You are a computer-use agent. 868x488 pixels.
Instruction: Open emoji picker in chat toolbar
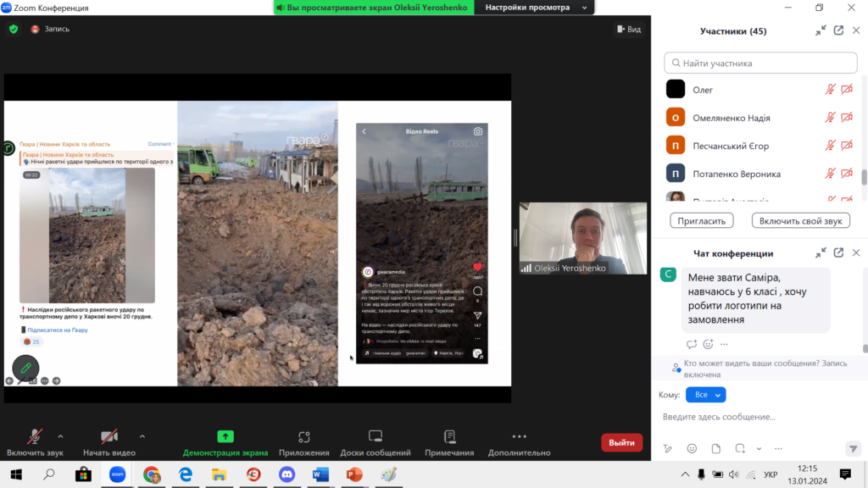coord(692,449)
